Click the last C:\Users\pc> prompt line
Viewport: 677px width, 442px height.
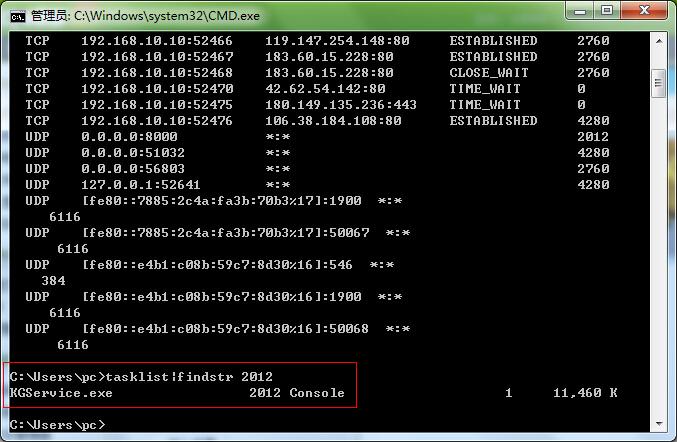pyautogui.click(x=57, y=425)
